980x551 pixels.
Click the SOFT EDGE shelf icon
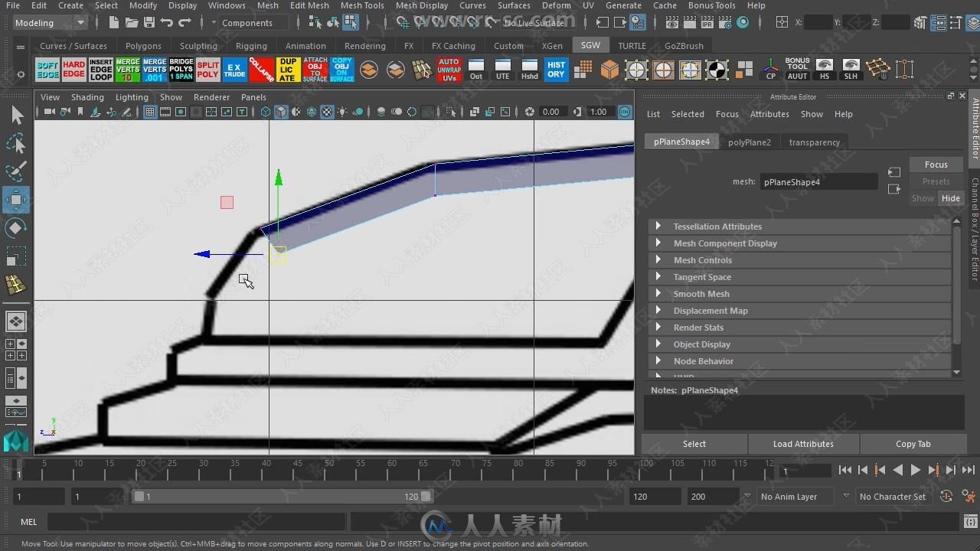pos(47,70)
